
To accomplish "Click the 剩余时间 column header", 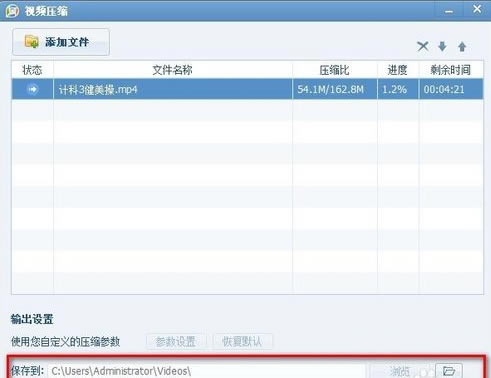I will tap(451, 70).
